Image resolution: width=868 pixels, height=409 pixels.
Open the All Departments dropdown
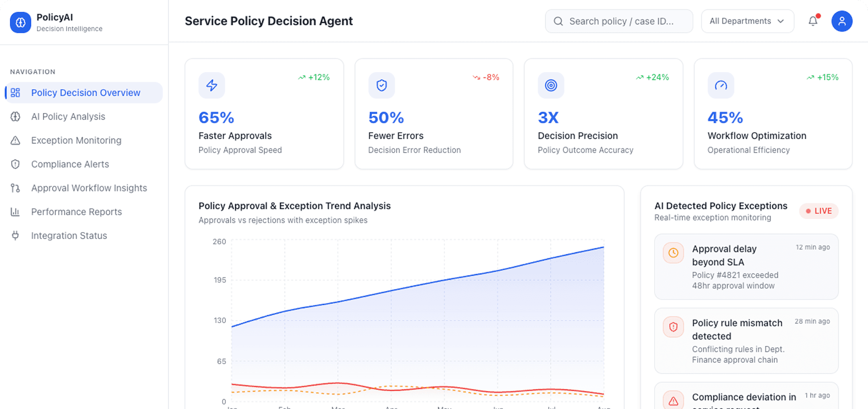pyautogui.click(x=747, y=21)
